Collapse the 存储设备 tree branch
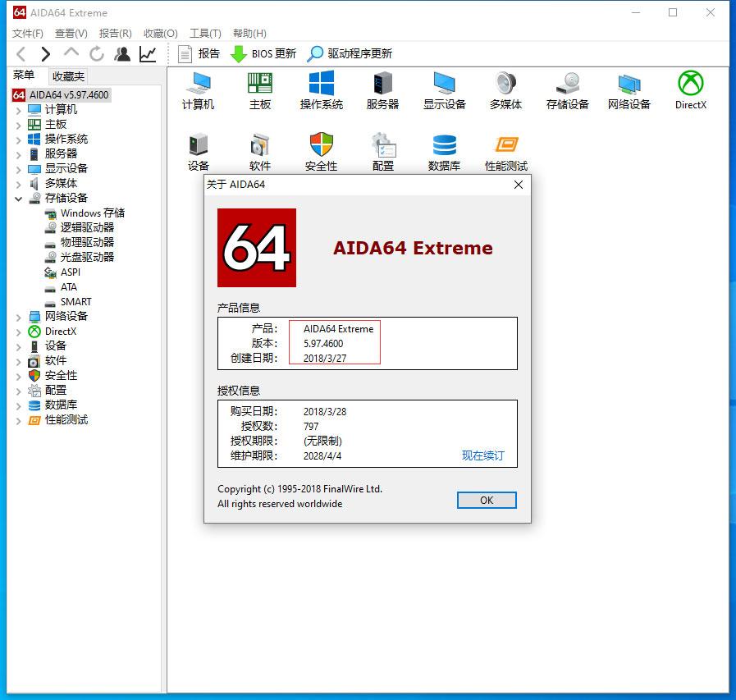This screenshot has height=700, width=736. [19, 198]
